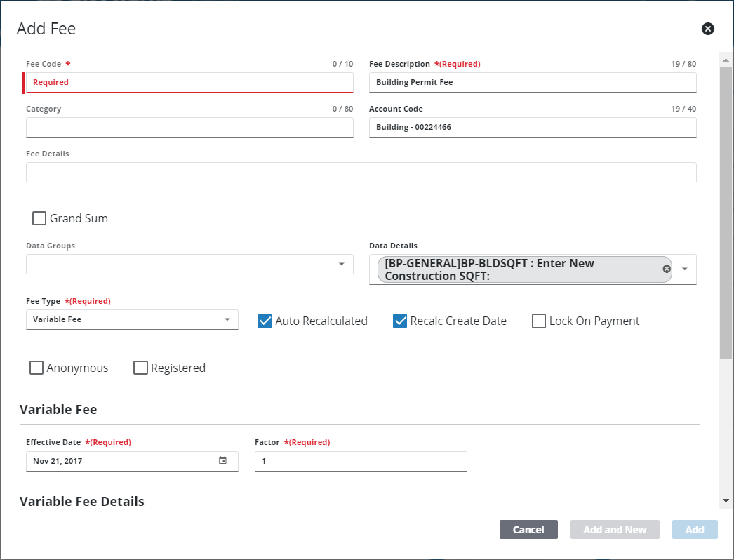The height and width of the screenshot is (560, 734).
Task: Click into the Factor input field
Action: tap(361, 461)
